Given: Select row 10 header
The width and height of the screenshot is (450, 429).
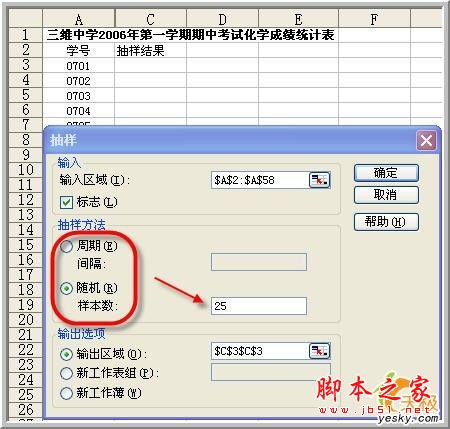Looking at the screenshot, I should (x=25, y=170).
